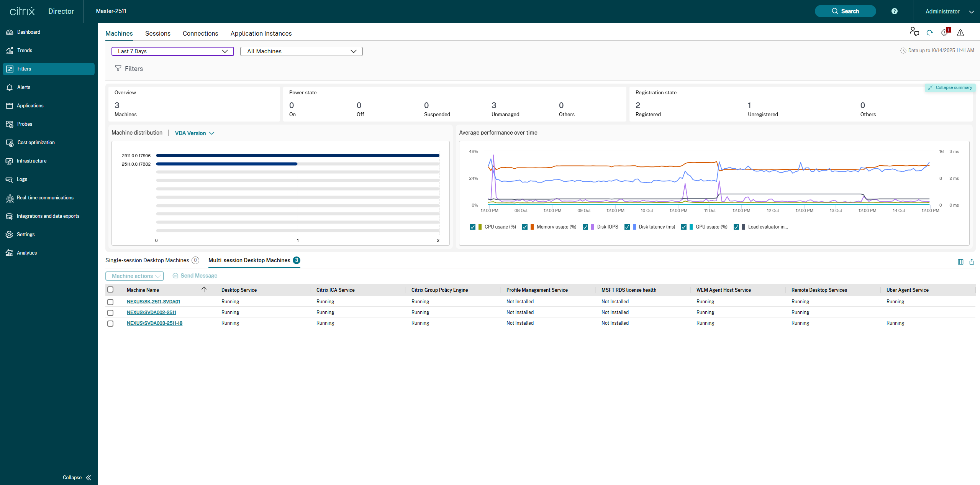Uncheck Disk latency (ms) legend checkbox
This screenshot has height=485, width=980.
627,227
